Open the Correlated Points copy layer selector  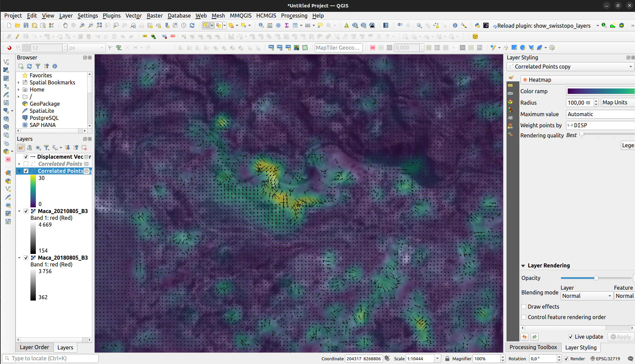(x=571, y=67)
